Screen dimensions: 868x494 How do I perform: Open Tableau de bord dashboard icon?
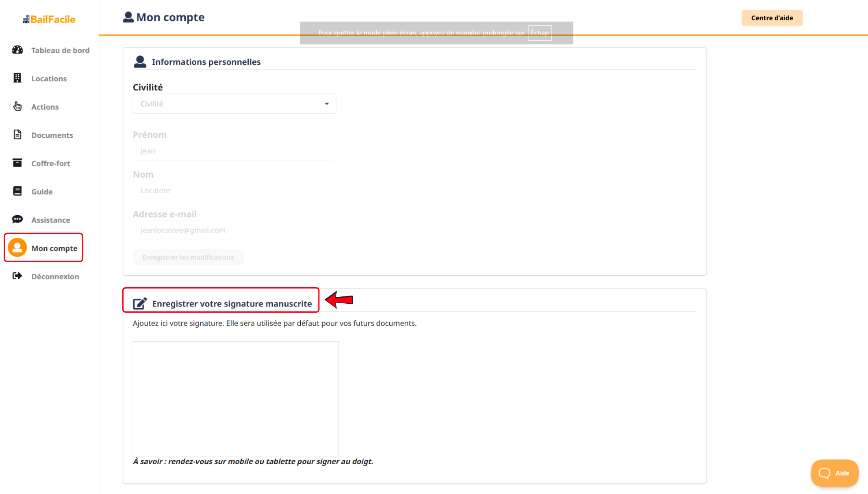pyautogui.click(x=17, y=50)
